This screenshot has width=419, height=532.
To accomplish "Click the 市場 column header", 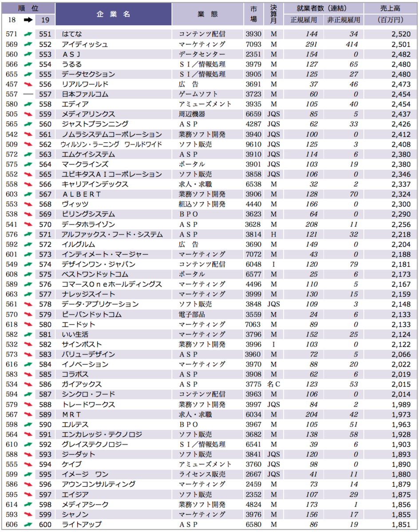I will 253,14.
